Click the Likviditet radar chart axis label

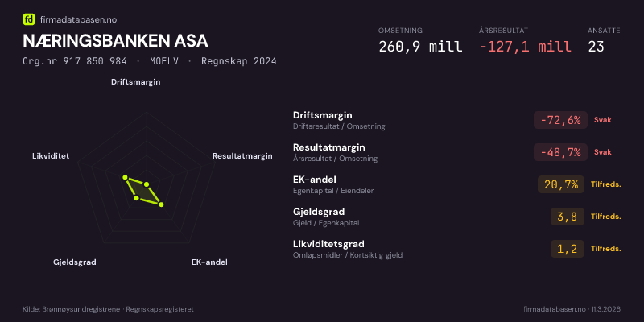51,156
